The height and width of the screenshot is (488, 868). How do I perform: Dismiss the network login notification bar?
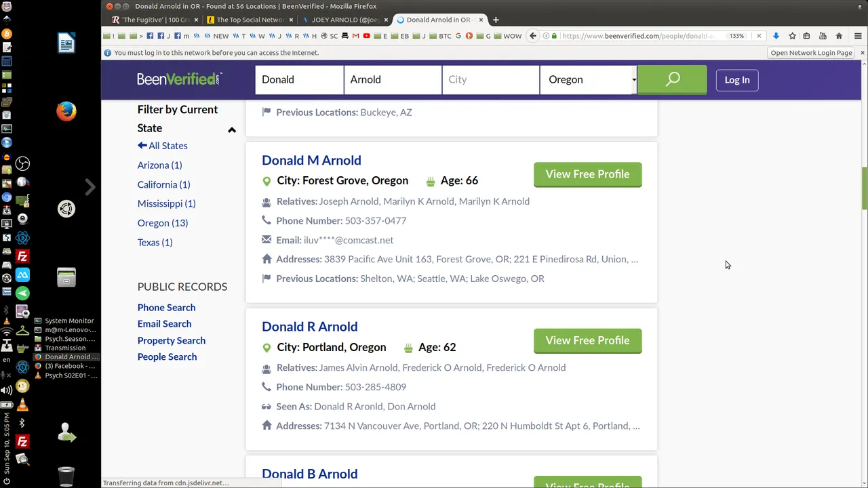point(862,53)
